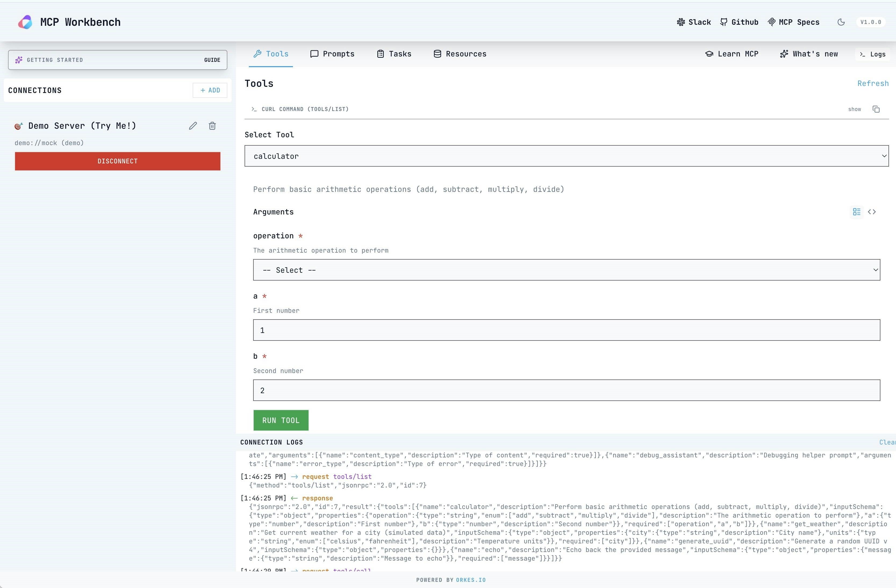Toggle the Logs panel button
The height and width of the screenshot is (588, 896).
point(872,54)
